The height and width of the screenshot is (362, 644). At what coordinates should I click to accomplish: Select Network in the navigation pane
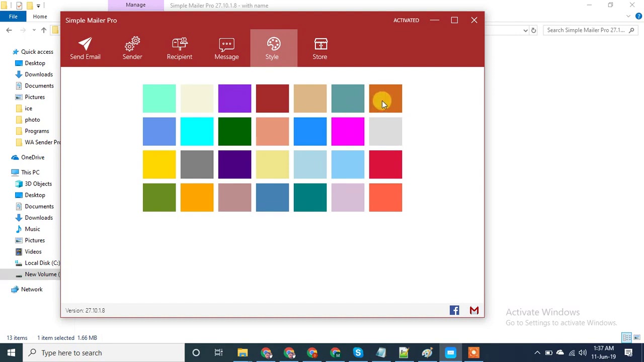click(32, 289)
